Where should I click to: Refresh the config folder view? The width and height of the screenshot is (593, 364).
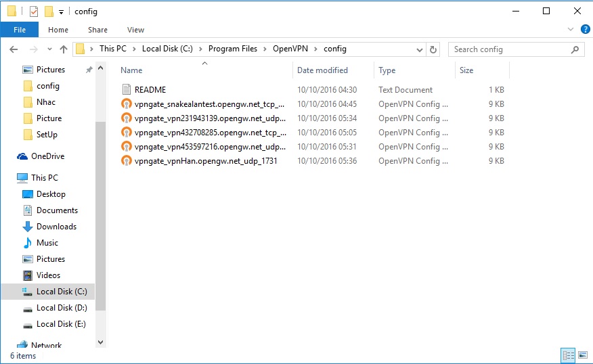point(433,49)
